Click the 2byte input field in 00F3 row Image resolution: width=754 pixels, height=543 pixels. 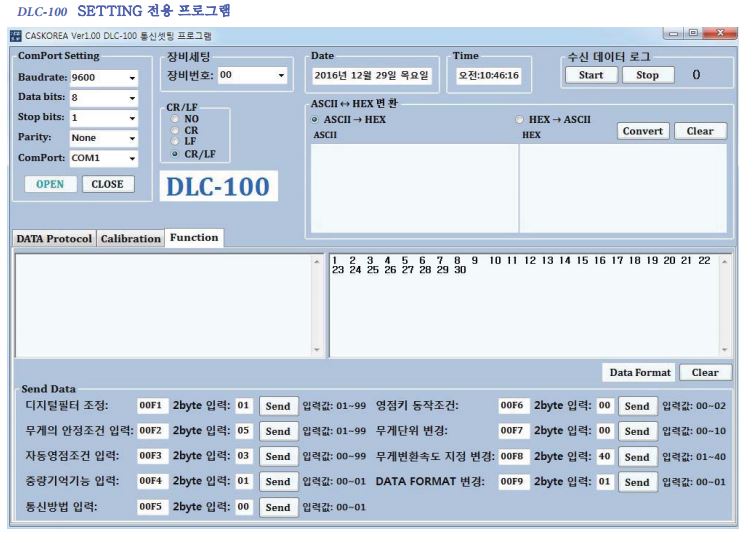tap(244, 455)
